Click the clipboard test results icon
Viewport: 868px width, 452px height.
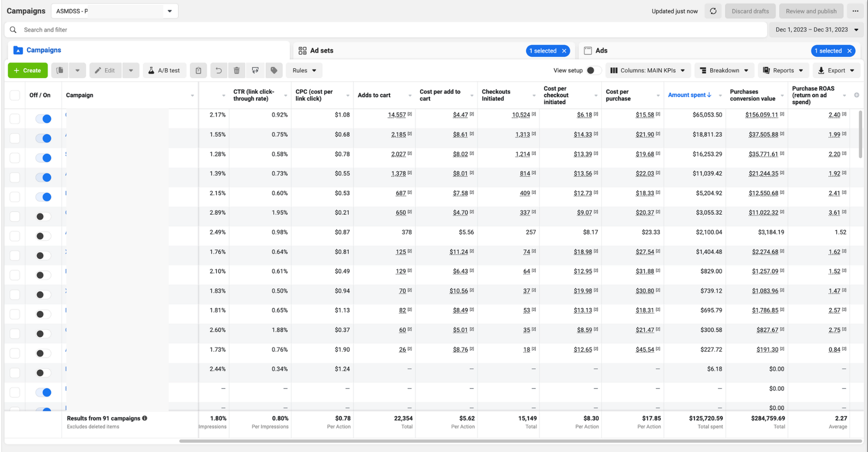coord(198,71)
